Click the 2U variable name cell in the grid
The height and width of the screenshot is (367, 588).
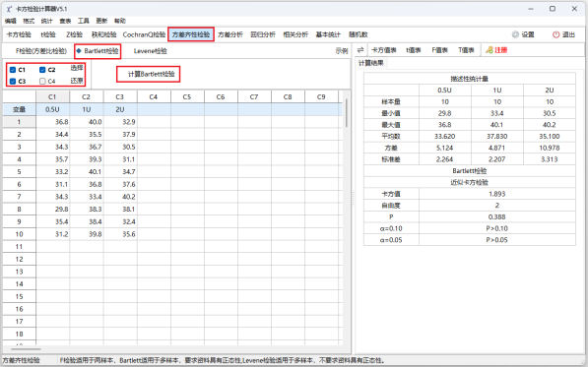pyautogui.click(x=120, y=109)
